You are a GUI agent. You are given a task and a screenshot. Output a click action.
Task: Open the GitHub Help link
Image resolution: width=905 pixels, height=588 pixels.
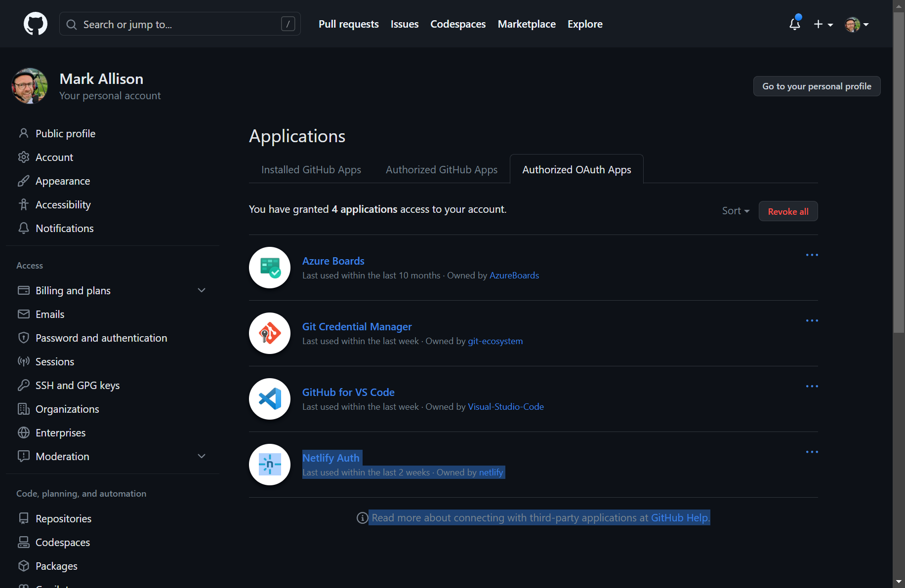click(679, 517)
